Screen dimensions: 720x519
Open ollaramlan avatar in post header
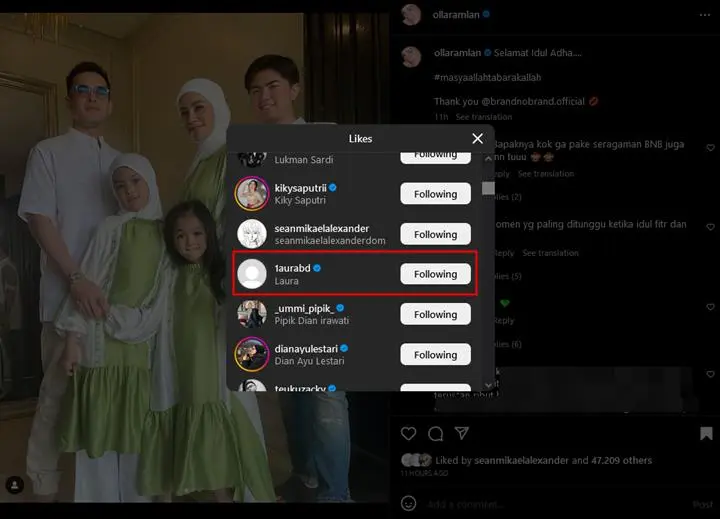(411, 15)
